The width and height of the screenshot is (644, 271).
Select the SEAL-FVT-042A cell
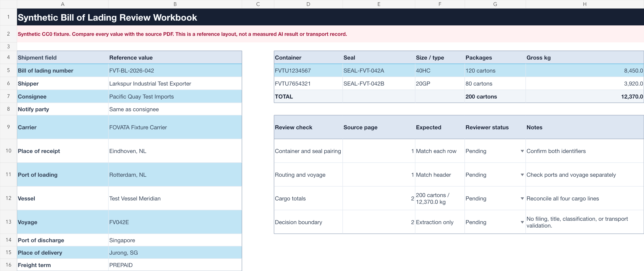pyautogui.click(x=379, y=70)
